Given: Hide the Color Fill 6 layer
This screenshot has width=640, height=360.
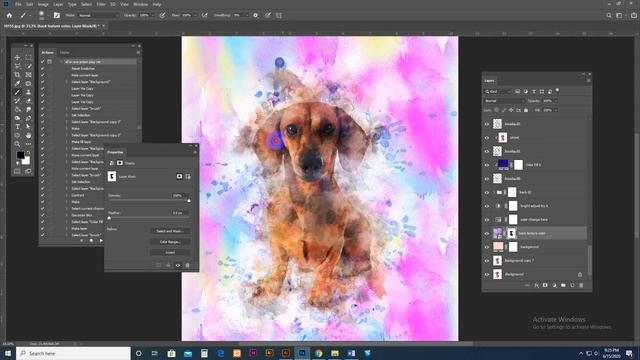Looking at the screenshot, I should point(487,165).
